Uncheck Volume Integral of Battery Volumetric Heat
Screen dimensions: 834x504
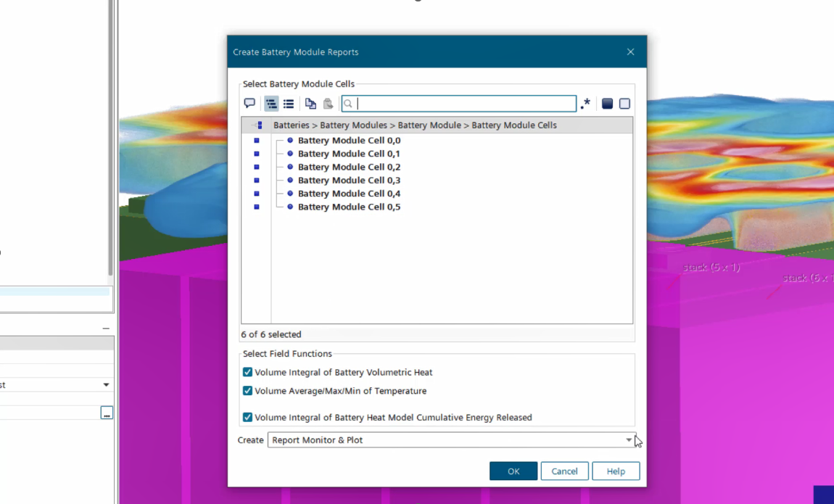pyautogui.click(x=247, y=372)
